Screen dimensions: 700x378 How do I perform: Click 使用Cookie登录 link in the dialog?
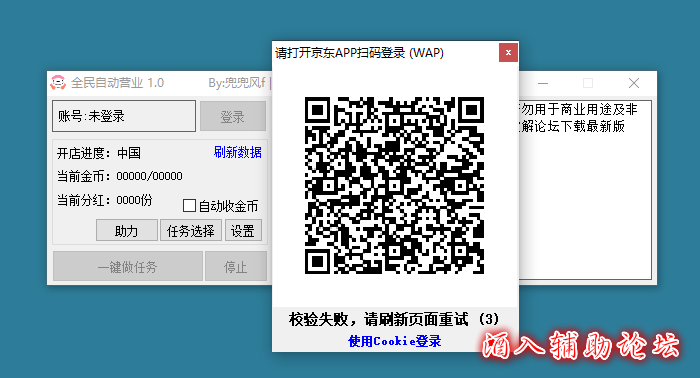tap(395, 341)
